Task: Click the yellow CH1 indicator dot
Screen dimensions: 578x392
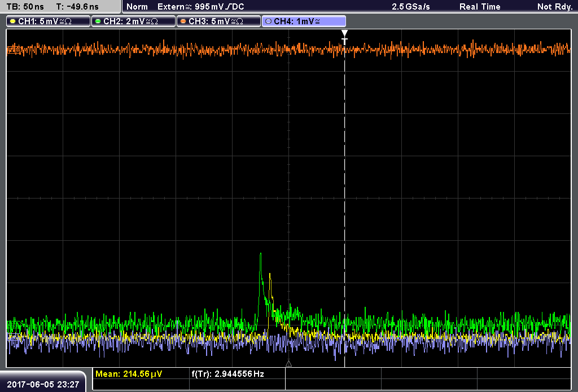Action: pyautogui.click(x=13, y=21)
